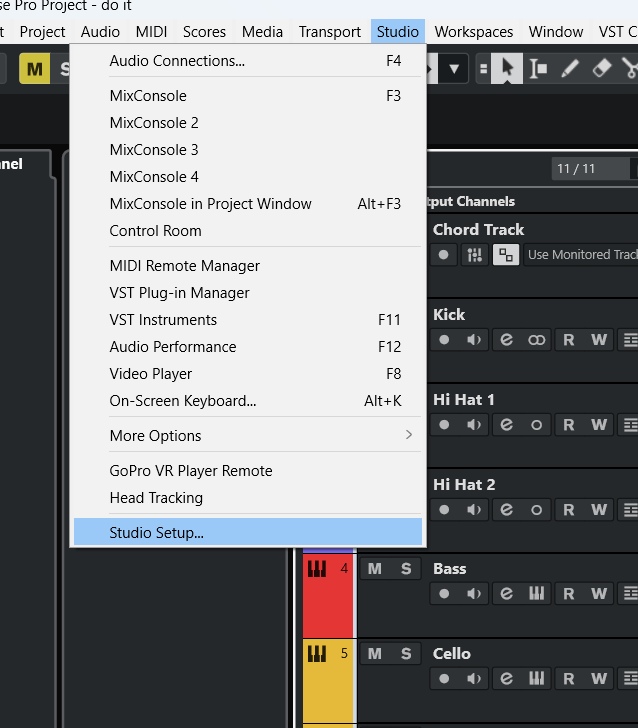Screen dimensions: 638x728
Task: Open Bass channel settings e icon
Action: [507, 594]
